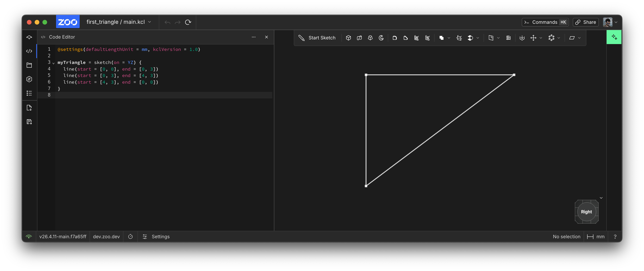Expand the Boolean tool dropdown arrow
Image resolution: width=644 pixels, height=271 pixels.
[x=449, y=38]
